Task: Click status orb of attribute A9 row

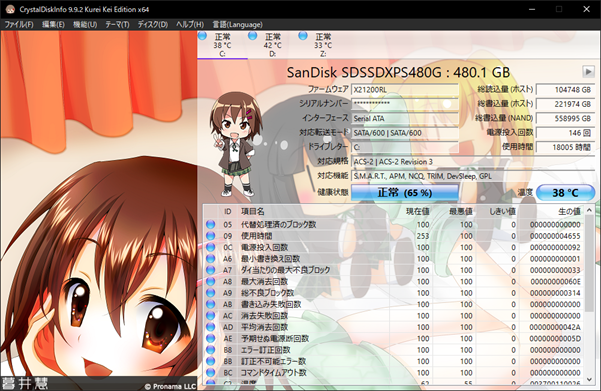Action: (210, 292)
